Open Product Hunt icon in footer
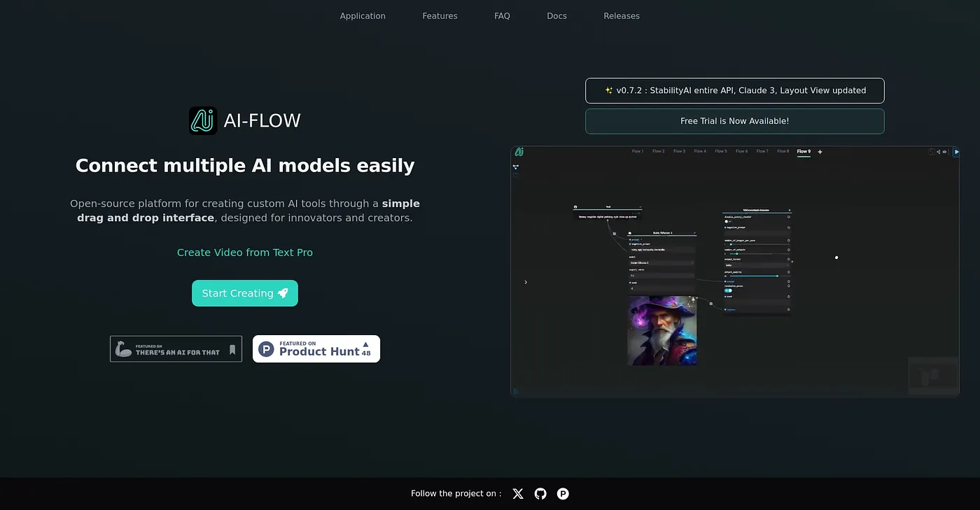The width and height of the screenshot is (980, 510). coord(563,494)
